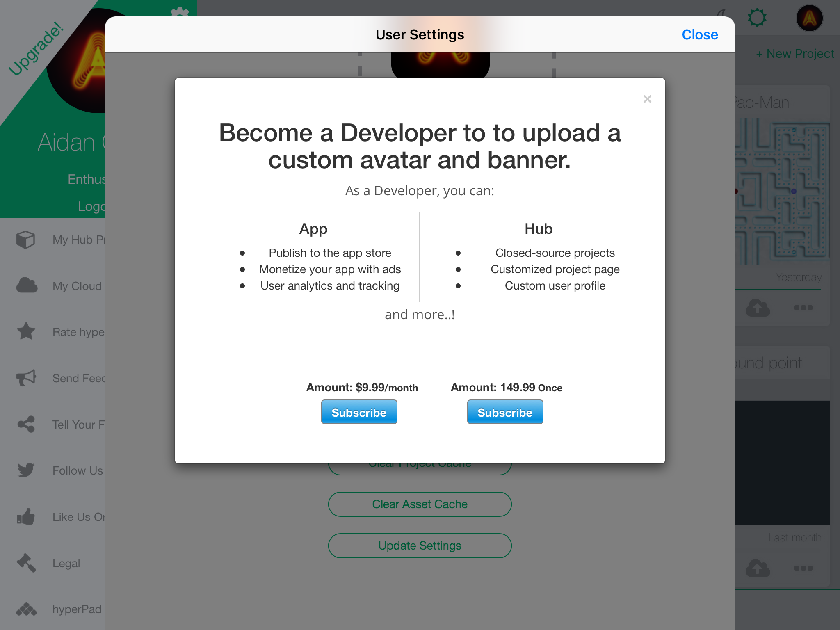Image resolution: width=840 pixels, height=630 pixels.
Task: Open the Pac-Man project more options dots
Action: click(x=803, y=308)
